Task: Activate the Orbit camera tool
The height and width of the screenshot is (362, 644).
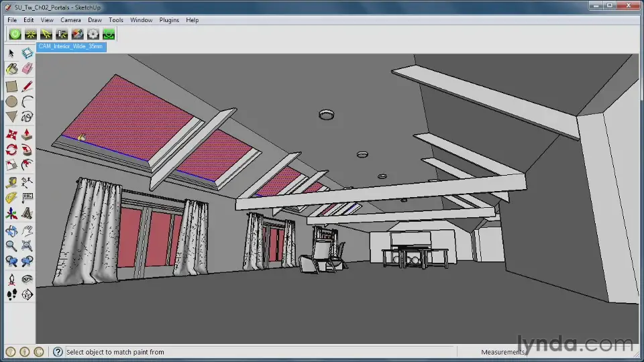Action: 11,231
